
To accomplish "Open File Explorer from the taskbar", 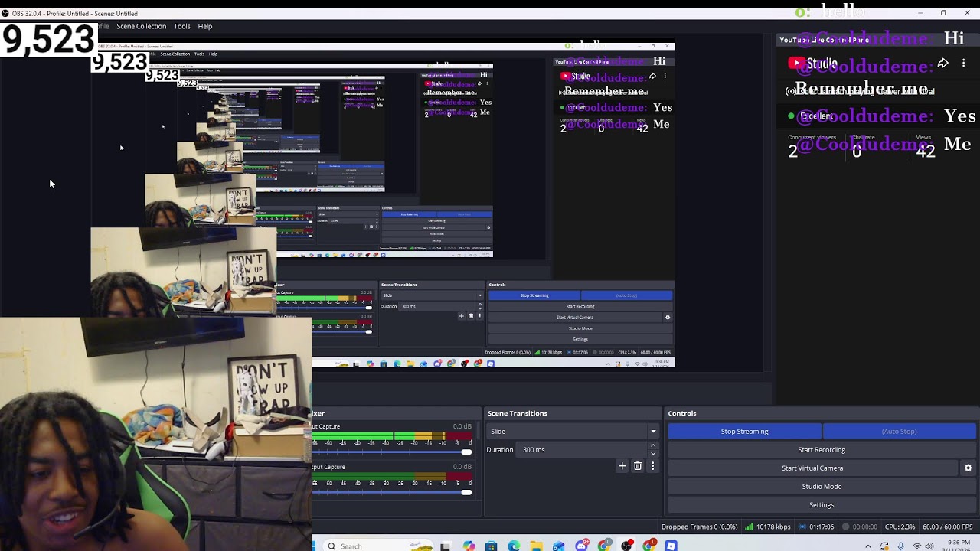I will coord(536,546).
